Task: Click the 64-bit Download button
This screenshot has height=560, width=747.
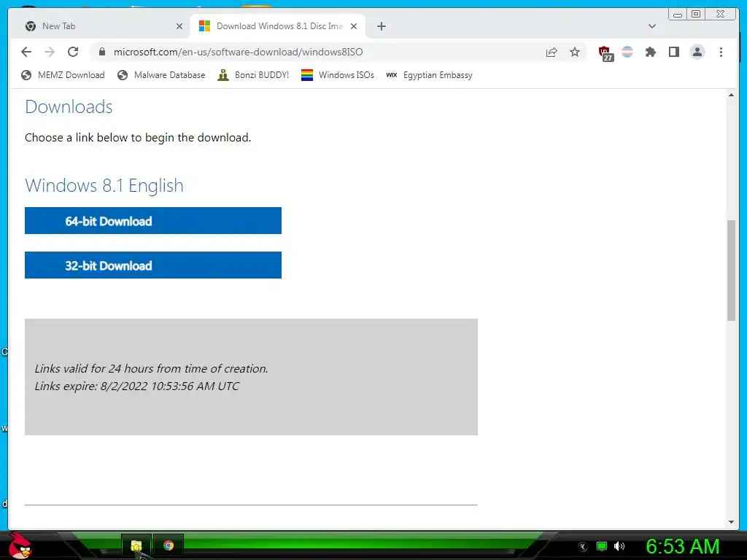Action: 153,220
